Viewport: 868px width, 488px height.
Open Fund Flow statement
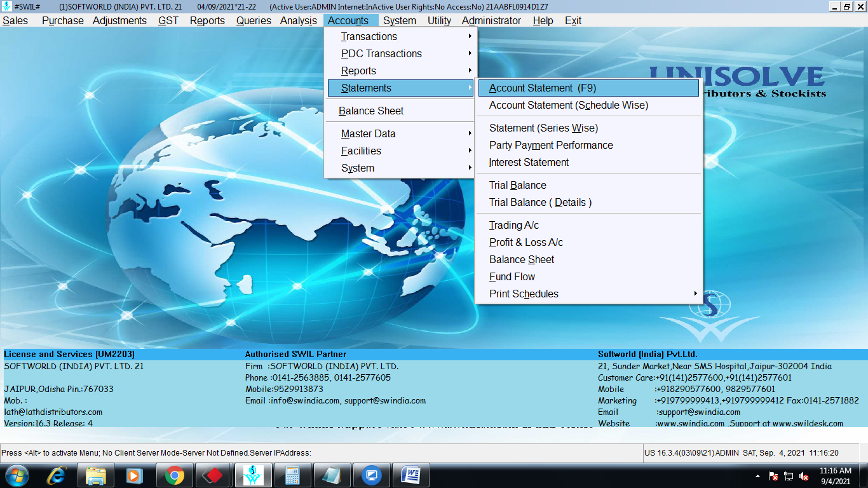coord(588,277)
